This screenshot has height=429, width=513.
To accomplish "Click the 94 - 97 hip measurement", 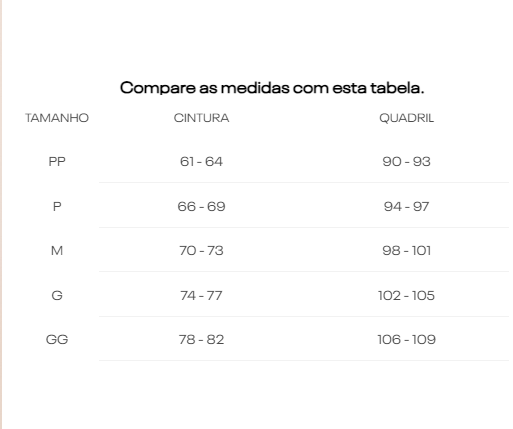I will coord(406,207).
